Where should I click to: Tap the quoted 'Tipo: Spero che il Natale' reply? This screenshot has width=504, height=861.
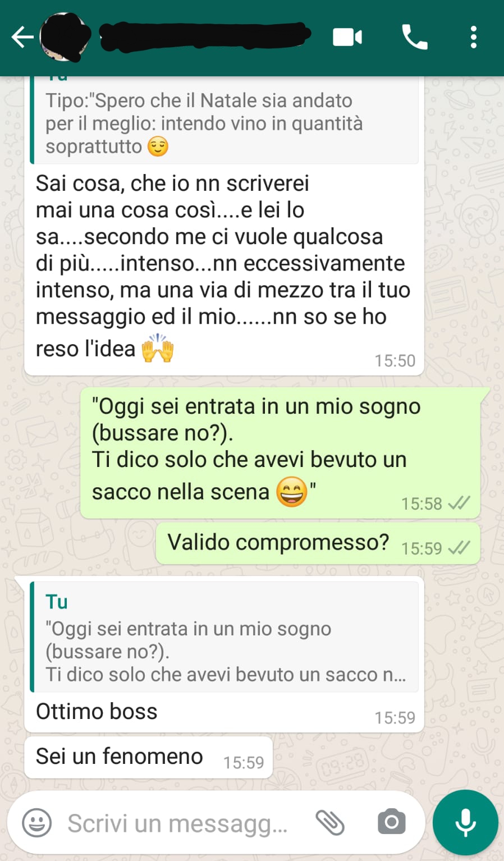[x=224, y=120]
